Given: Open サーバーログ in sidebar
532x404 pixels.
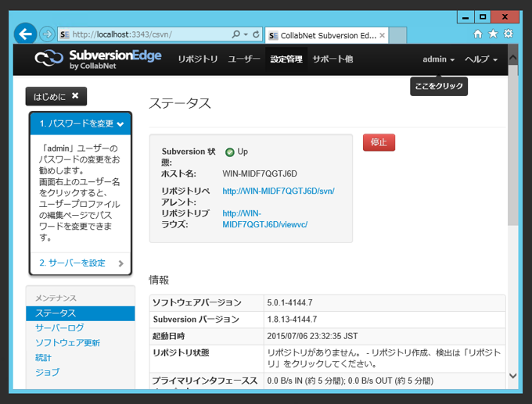Looking at the screenshot, I should pyautogui.click(x=59, y=328).
